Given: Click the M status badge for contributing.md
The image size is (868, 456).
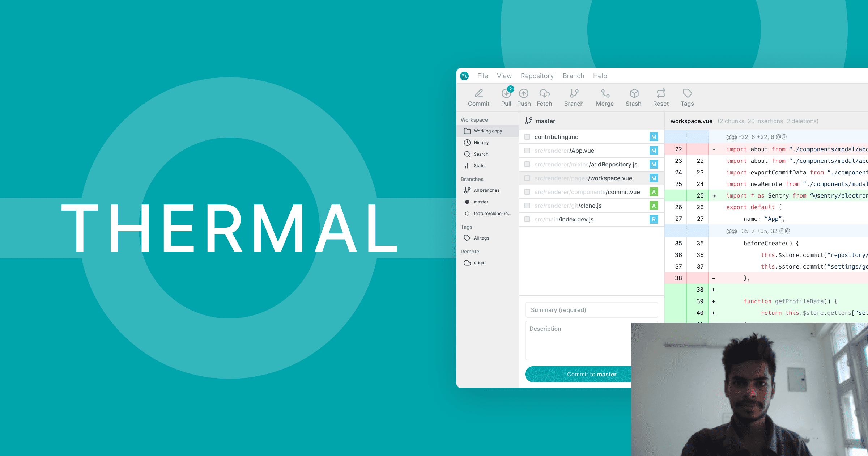Looking at the screenshot, I should click(654, 137).
